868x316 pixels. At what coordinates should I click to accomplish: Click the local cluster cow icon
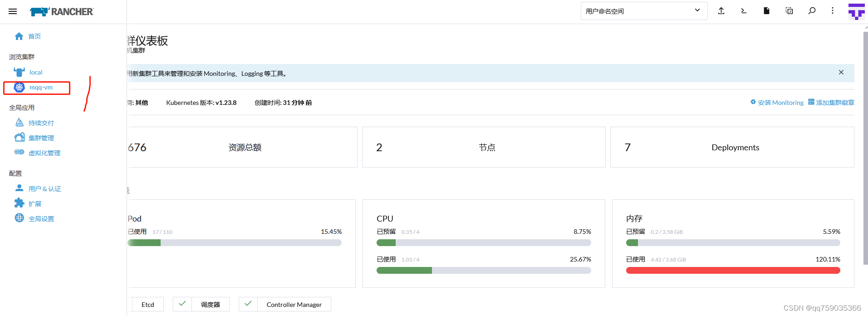coord(19,72)
